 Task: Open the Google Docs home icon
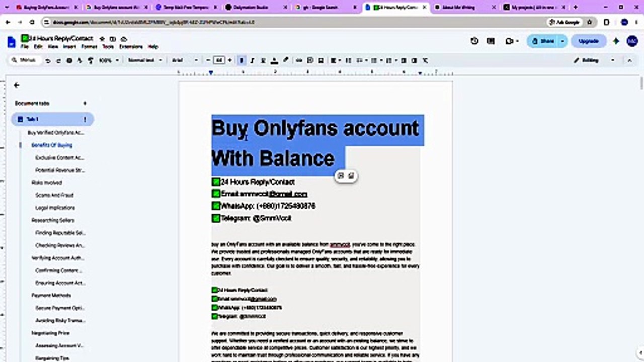point(11,42)
